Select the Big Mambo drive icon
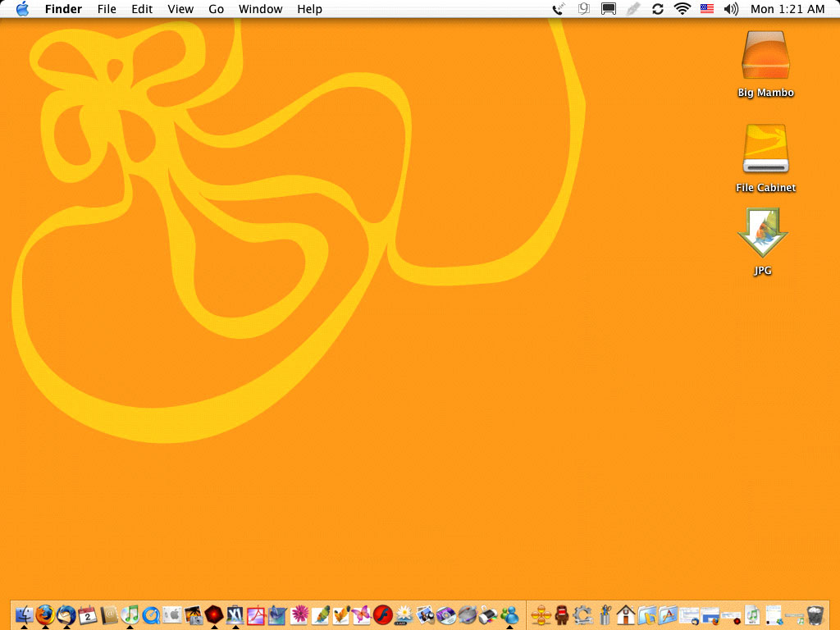 [x=765, y=57]
